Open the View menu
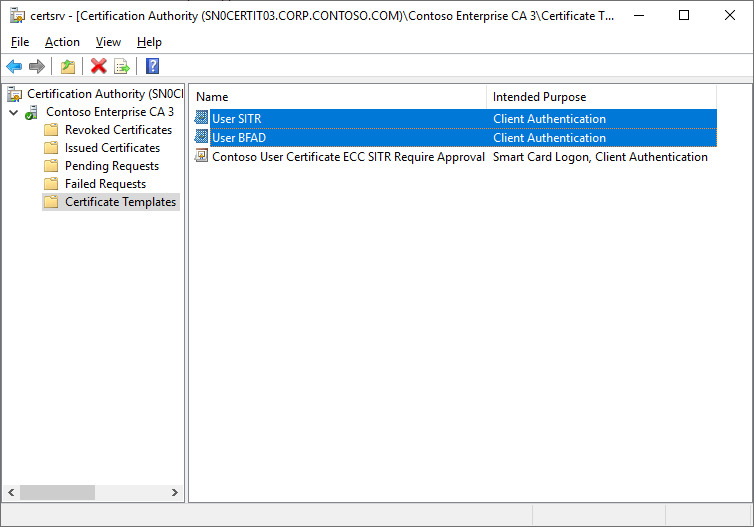 (x=108, y=42)
